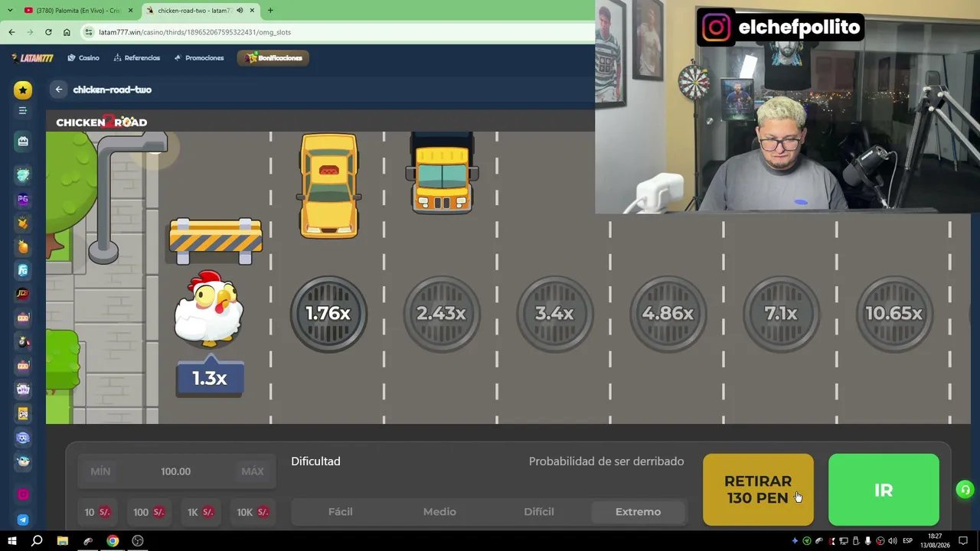The image size is (980, 551).
Task: Click the 7.1x manhole multiplier
Action: [x=781, y=314]
